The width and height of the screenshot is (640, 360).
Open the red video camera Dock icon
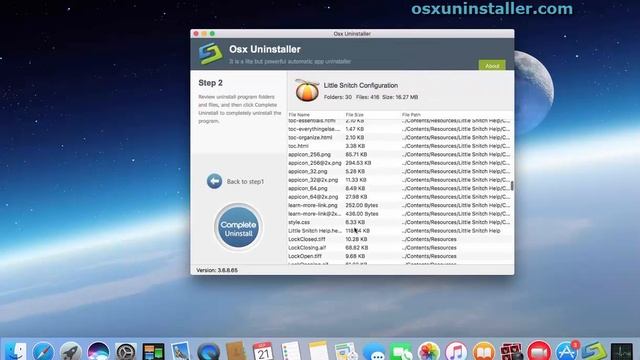539,351
